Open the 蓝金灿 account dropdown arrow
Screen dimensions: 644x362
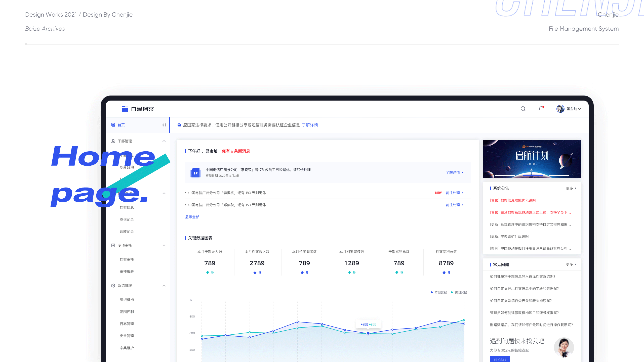[x=580, y=109]
